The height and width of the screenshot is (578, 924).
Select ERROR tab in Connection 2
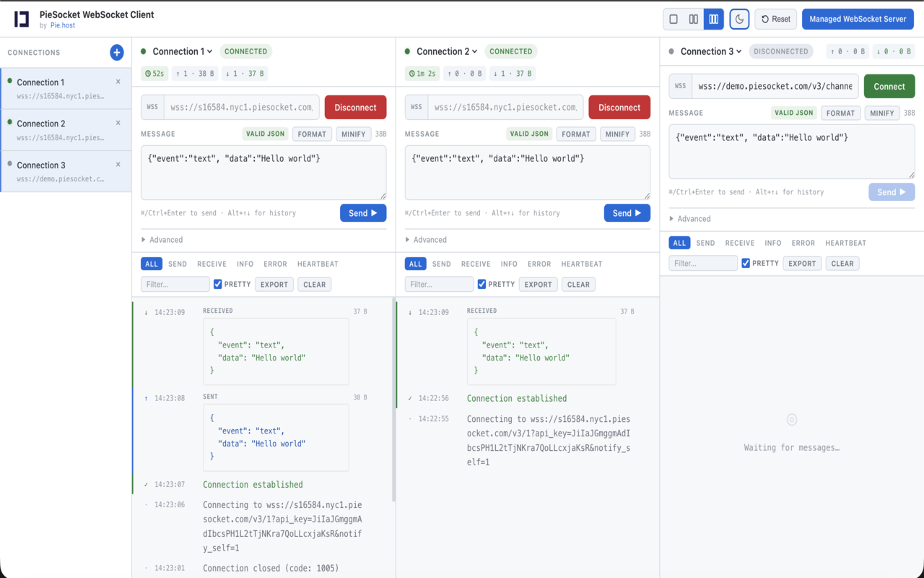(x=539, y=264)
